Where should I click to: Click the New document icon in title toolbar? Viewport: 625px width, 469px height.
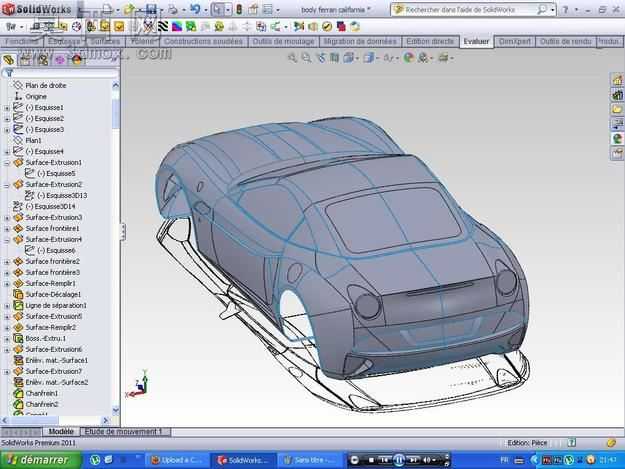(107, 9)
